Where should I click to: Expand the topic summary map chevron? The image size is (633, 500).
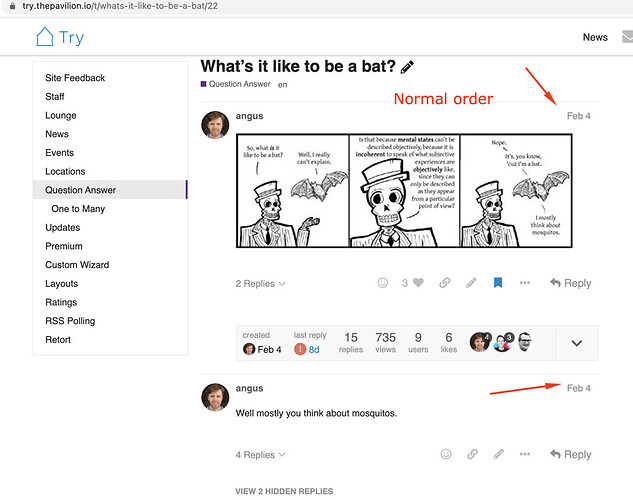(577, 343)
